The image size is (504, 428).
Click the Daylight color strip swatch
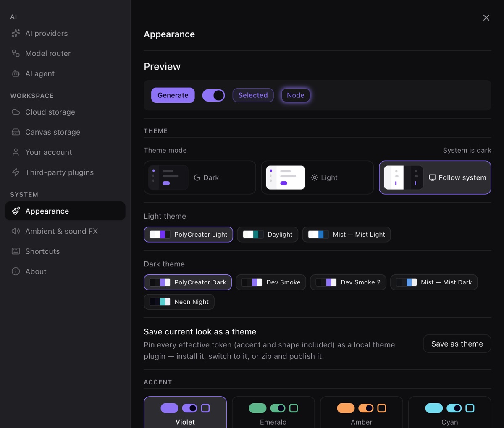[x=253, y=235]
